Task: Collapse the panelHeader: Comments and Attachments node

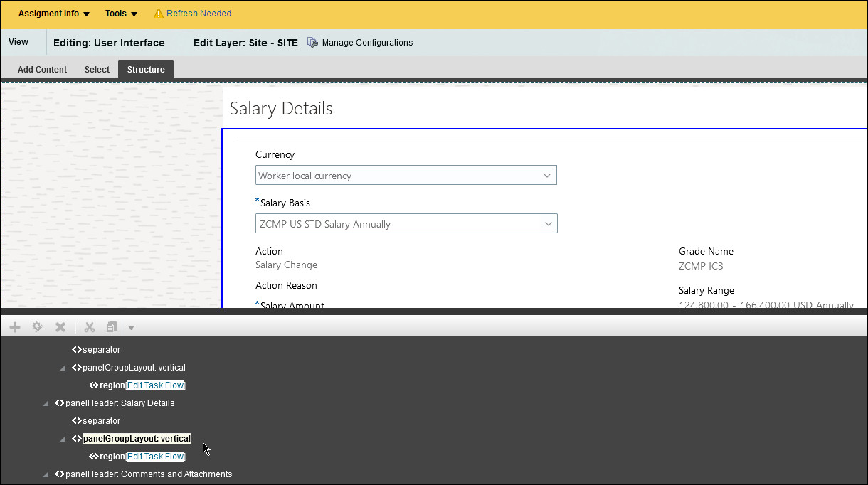Action: pyautogui.click(x=46, y=474)
